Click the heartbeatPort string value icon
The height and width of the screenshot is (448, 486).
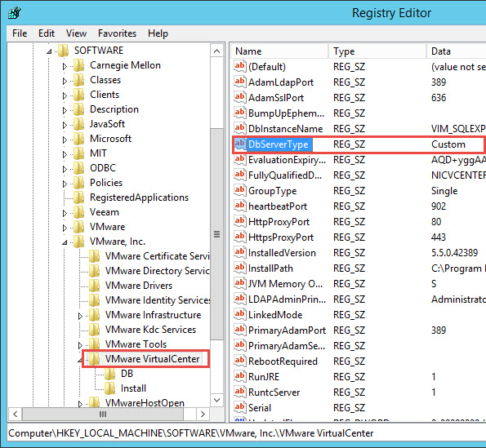coord(240,206)
